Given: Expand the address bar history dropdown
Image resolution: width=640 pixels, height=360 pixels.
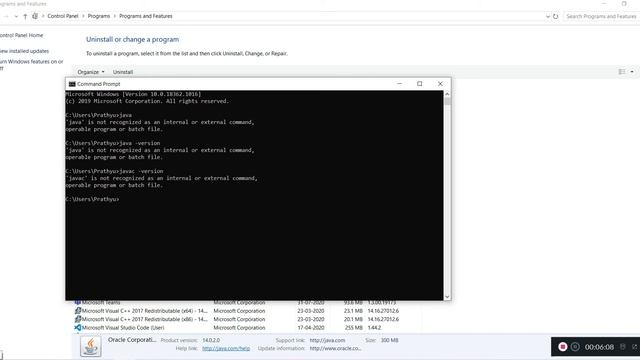Looking at the screenshot, I should [x=548, y=16].
